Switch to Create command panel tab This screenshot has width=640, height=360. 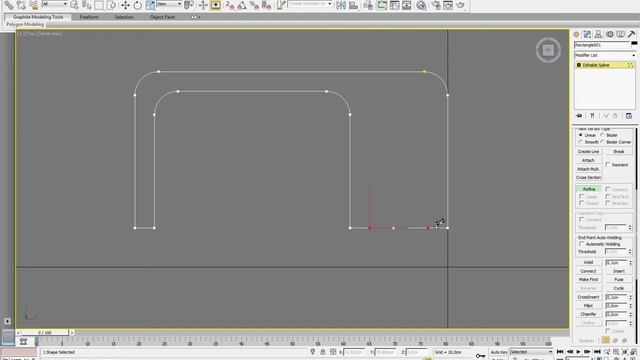click(x=576, y=34)
